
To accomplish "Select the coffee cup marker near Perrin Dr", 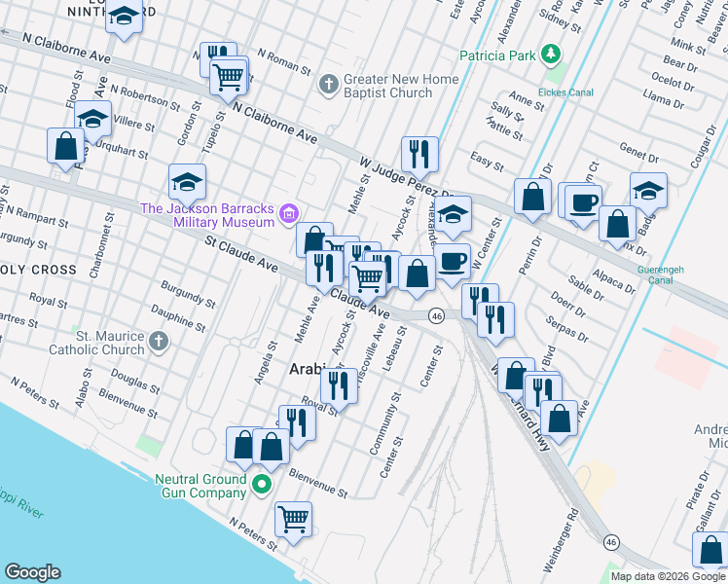I will click(x=583, y=203).
